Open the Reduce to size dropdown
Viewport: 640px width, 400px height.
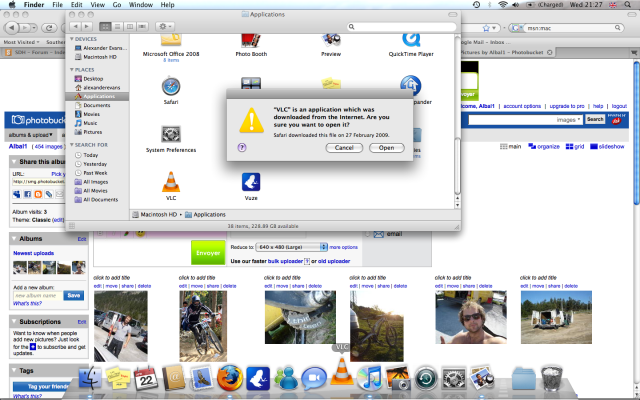291,247
